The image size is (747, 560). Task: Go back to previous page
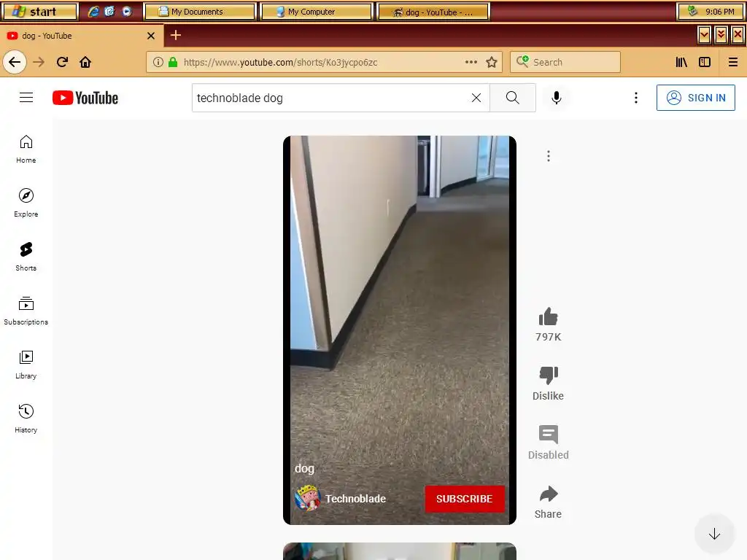point(15,62)
